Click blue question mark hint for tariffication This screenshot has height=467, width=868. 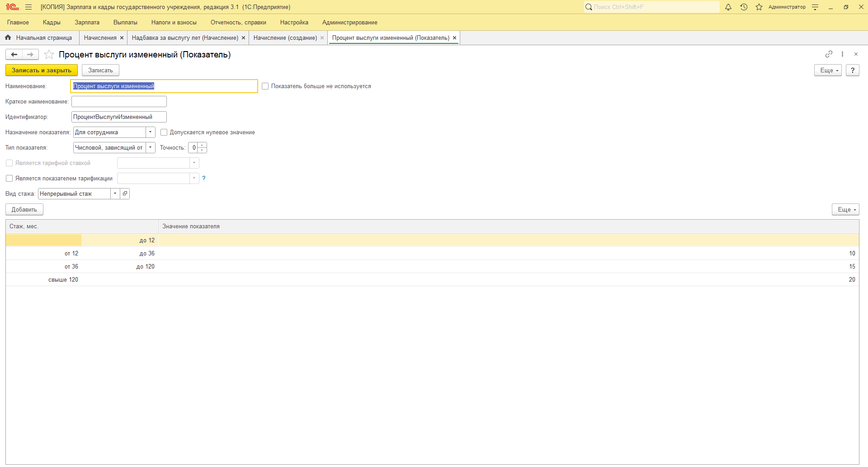pyautogui.click(x=204, y=179)
